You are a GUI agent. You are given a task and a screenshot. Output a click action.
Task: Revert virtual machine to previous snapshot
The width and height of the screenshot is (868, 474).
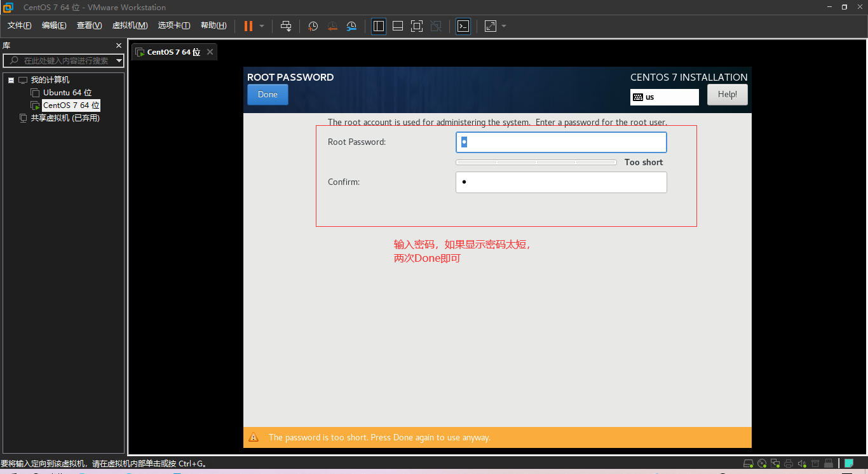tap(332, 26)
